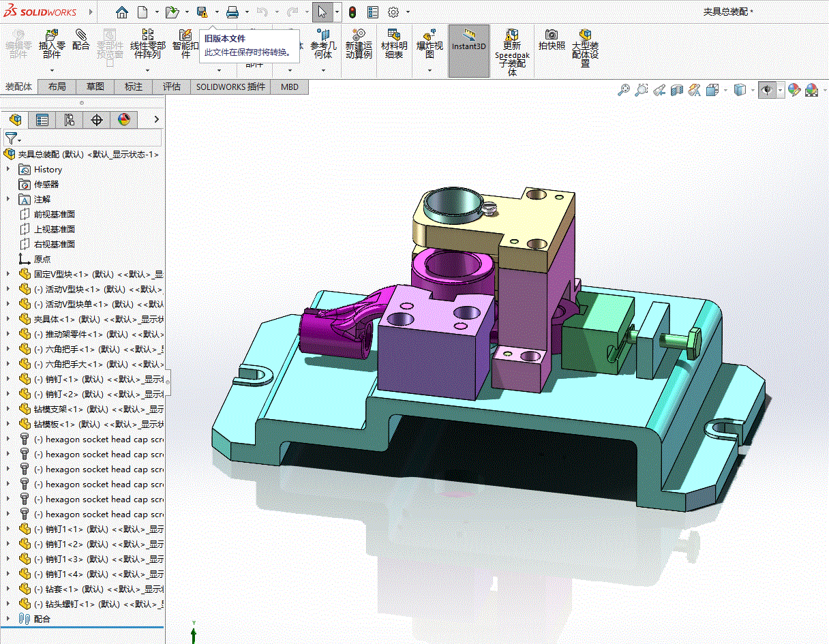Open the DisplayManager color wheel tab

pos(123,120)
